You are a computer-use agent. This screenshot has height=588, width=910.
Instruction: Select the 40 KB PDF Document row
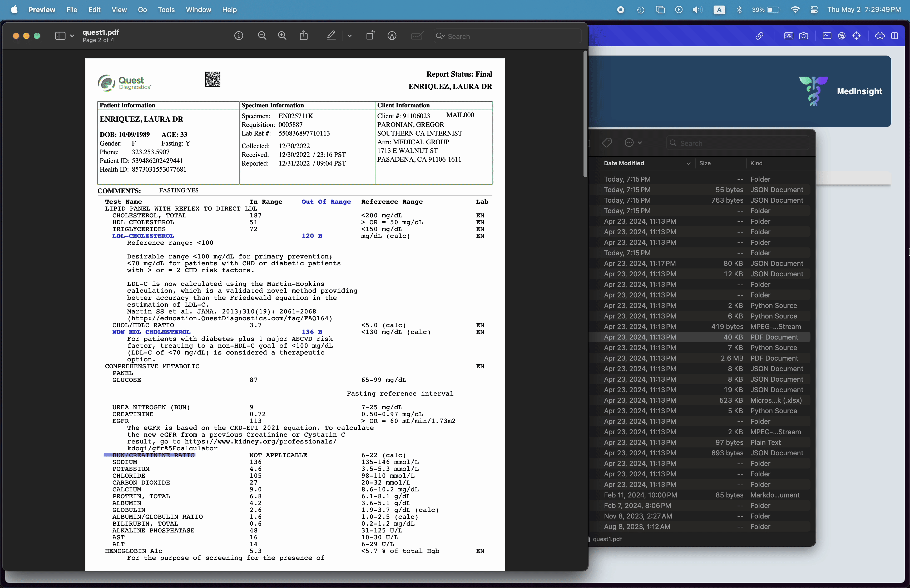pyautogui.click(x=699, y=337)
